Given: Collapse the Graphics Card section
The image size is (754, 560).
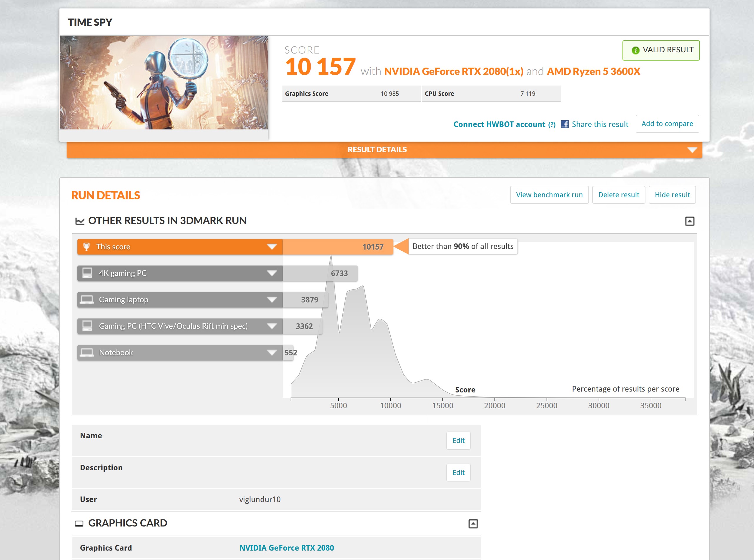Looking at the screenshot, I should point(473,524).
